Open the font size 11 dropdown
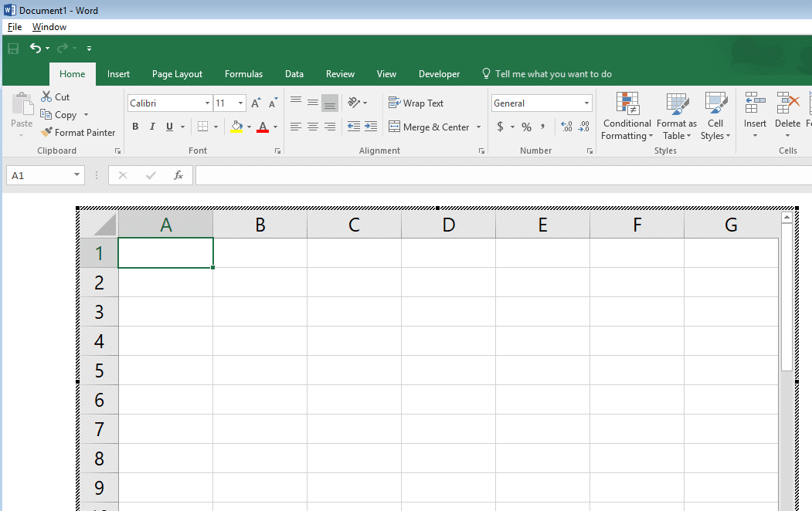 click(240, 103)
